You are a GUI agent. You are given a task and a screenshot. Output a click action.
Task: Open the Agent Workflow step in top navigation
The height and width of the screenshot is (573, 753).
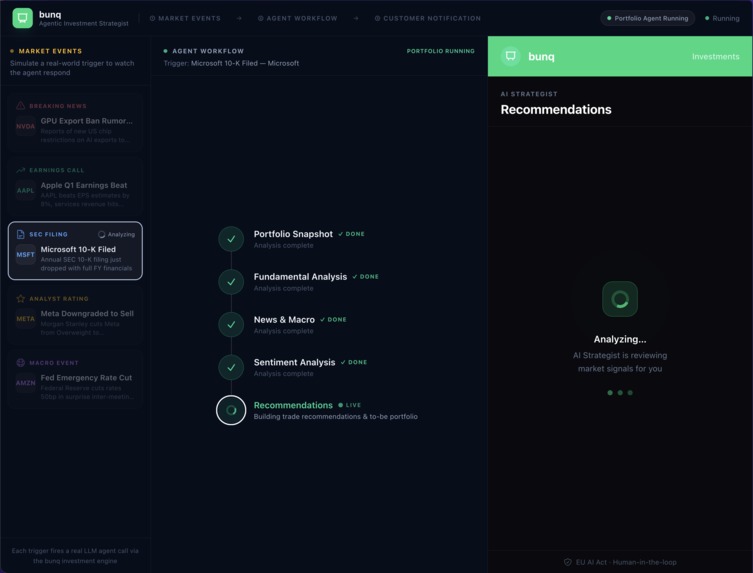tap(298, 18)
